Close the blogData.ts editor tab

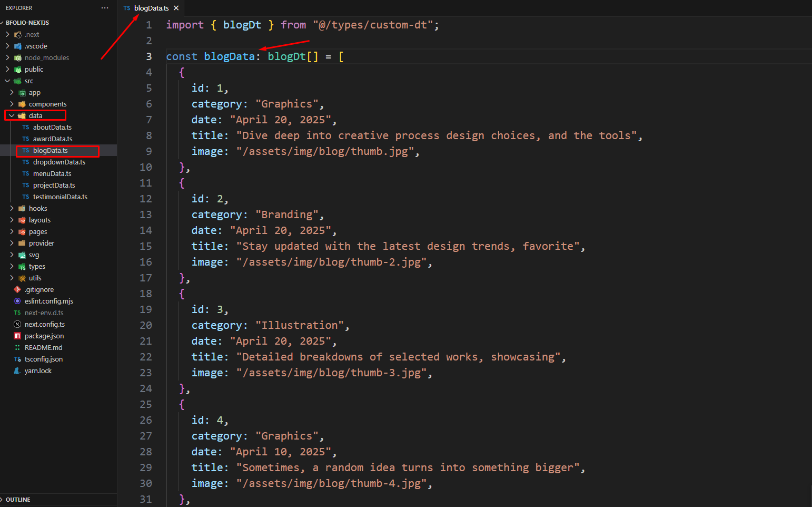tap(176, 8)
